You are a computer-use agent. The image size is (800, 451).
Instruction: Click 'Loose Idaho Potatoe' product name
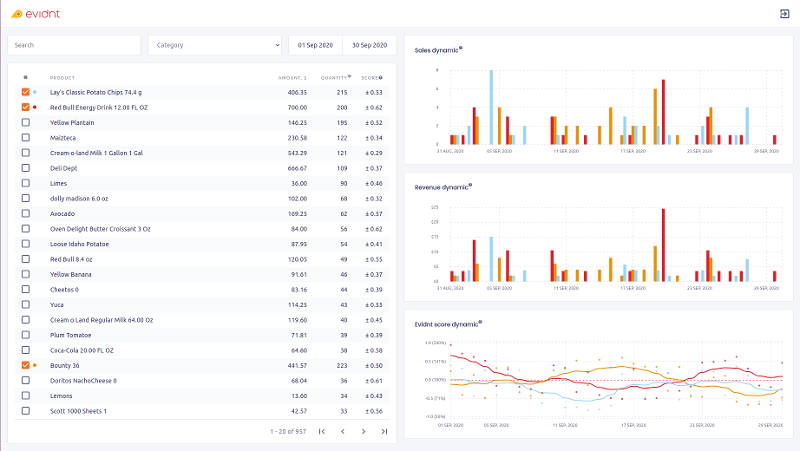(79, 244)
